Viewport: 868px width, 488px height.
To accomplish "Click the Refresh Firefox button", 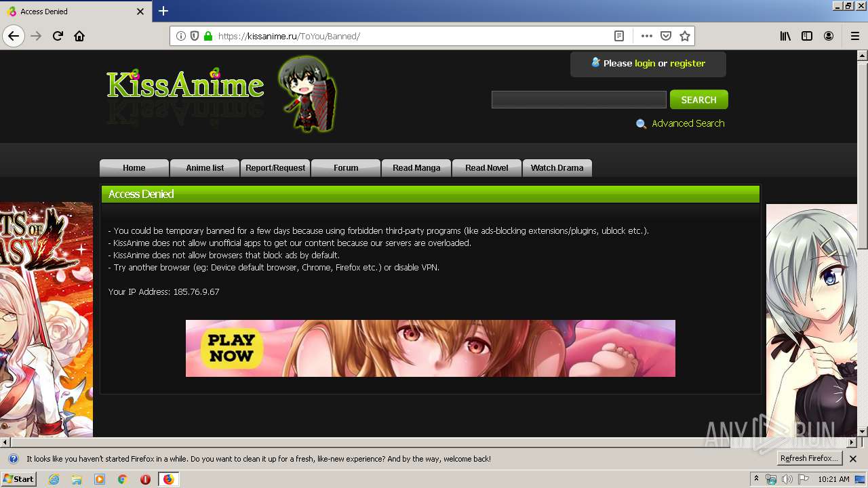I will click(x=810, y=459).
